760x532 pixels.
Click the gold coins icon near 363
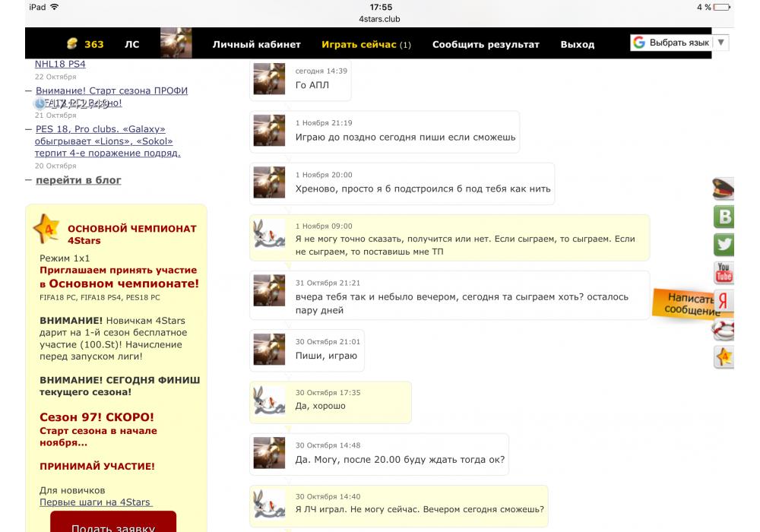point(71,43)
